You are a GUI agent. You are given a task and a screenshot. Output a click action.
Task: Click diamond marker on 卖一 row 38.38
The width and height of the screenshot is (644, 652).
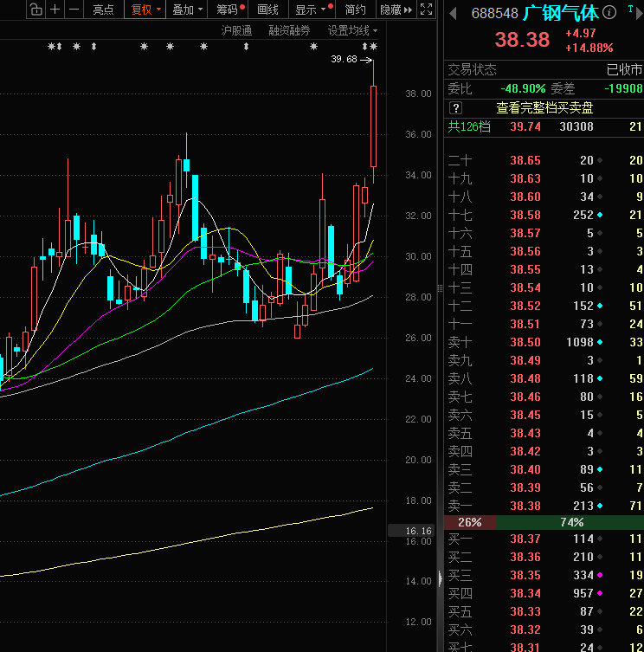[x=600, y=506]
